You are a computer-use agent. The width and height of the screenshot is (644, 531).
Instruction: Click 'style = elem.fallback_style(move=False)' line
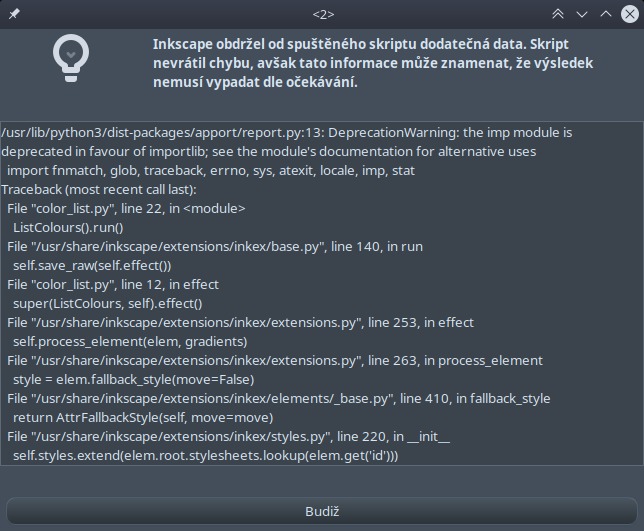point(133,379)
